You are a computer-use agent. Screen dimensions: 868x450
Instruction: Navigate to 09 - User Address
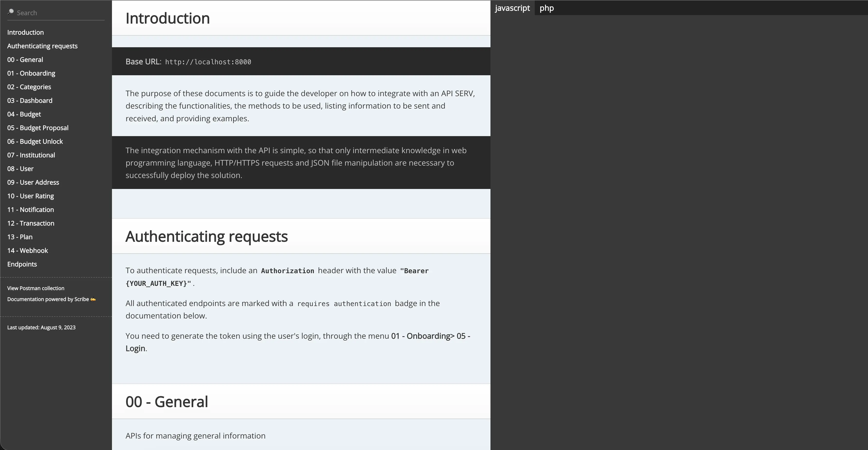coord(33,182)
